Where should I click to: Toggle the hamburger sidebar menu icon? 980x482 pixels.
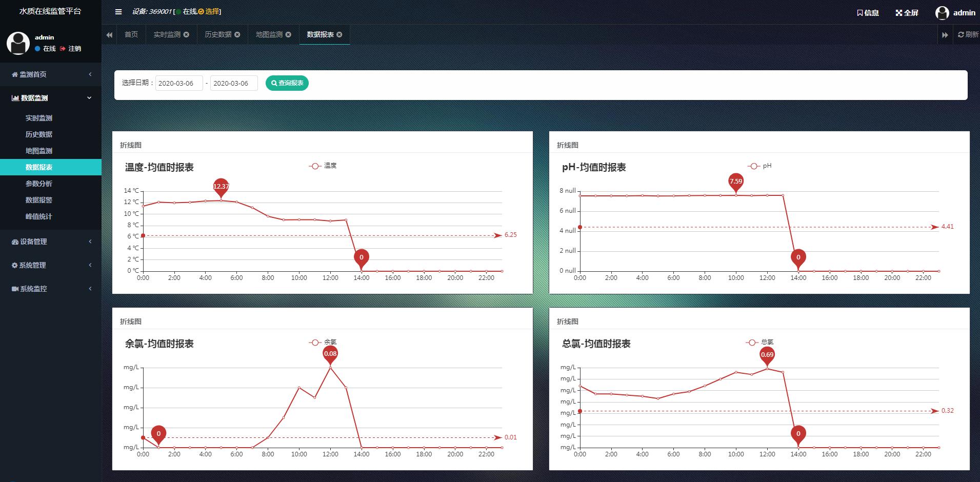(x=118, y=12)
